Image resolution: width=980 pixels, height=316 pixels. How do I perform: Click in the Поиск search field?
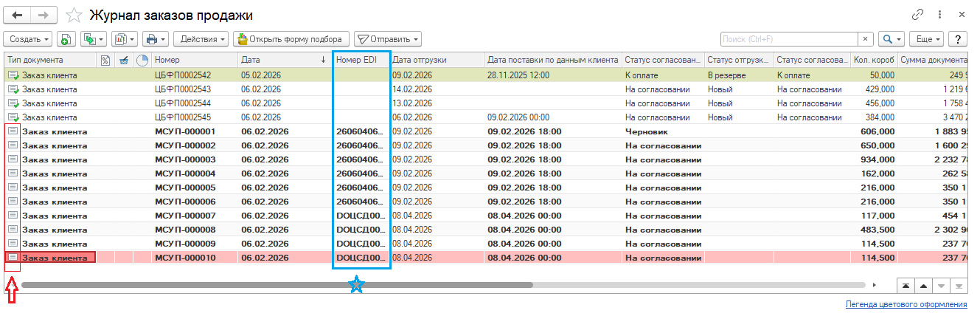tap(788, 39)
